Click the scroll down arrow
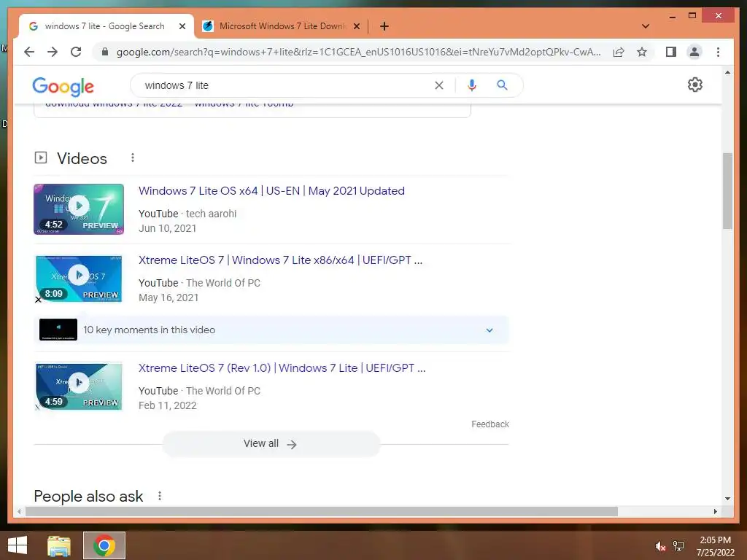This screenshot has height=560, width=747. click(x=727, y=499)
